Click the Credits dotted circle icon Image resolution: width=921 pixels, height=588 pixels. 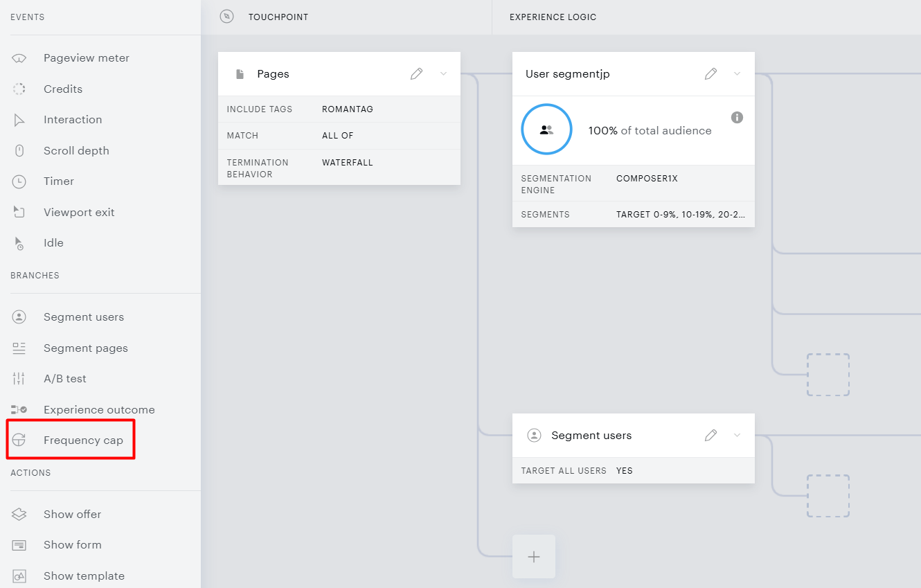click(x=19, y=89)
